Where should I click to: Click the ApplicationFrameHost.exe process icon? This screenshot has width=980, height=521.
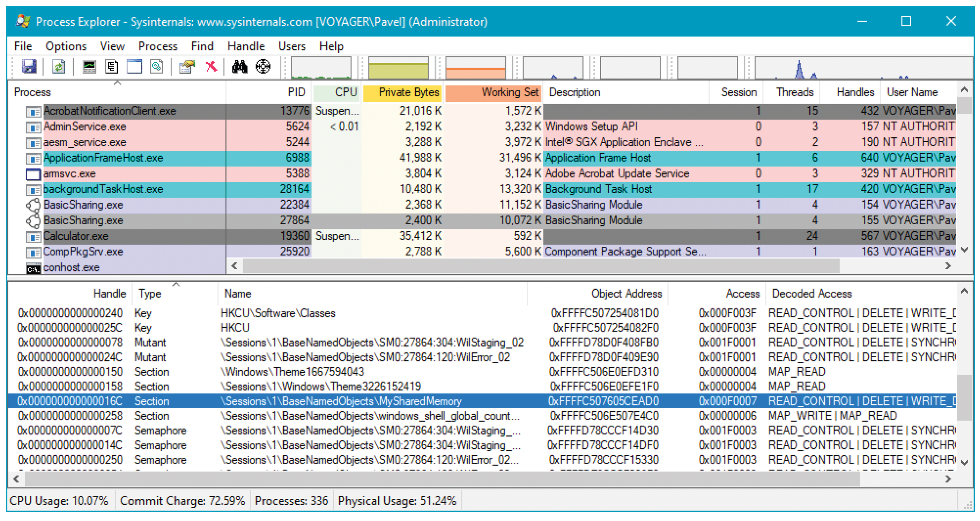[x=33, y=158]
